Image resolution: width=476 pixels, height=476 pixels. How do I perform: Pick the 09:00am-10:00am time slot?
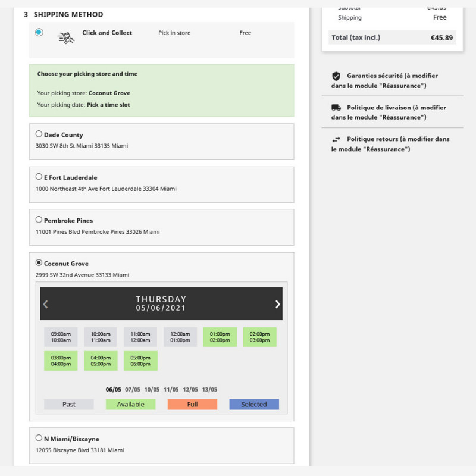coord(61,337)
